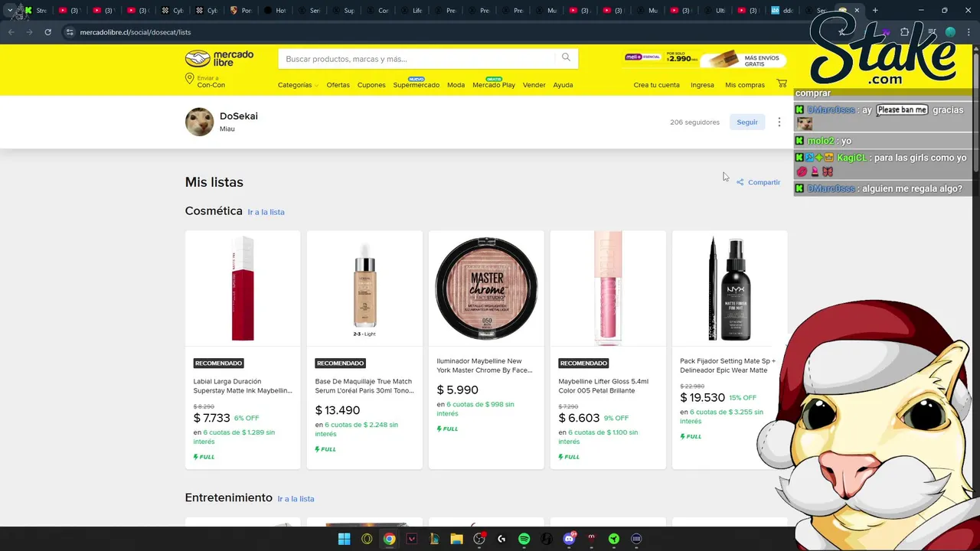Viewport: 980px width, 551px height.
Task: Open the Ofertas menu item
Action: click(338, 85)
